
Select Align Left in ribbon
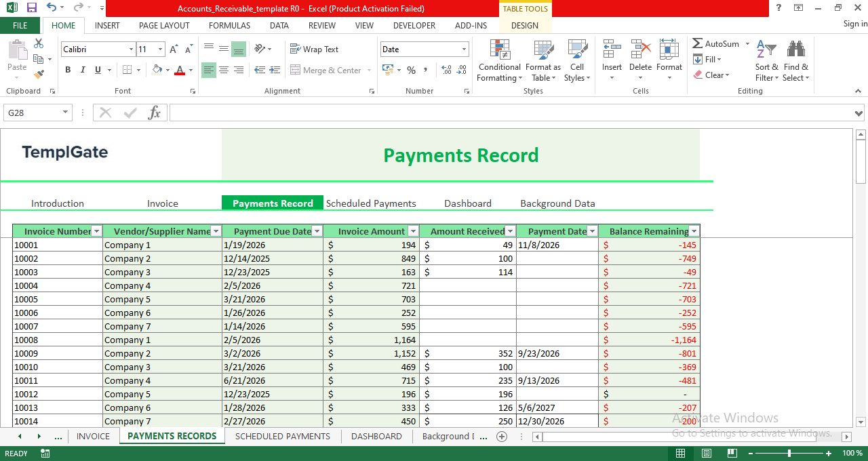(209, 70)
